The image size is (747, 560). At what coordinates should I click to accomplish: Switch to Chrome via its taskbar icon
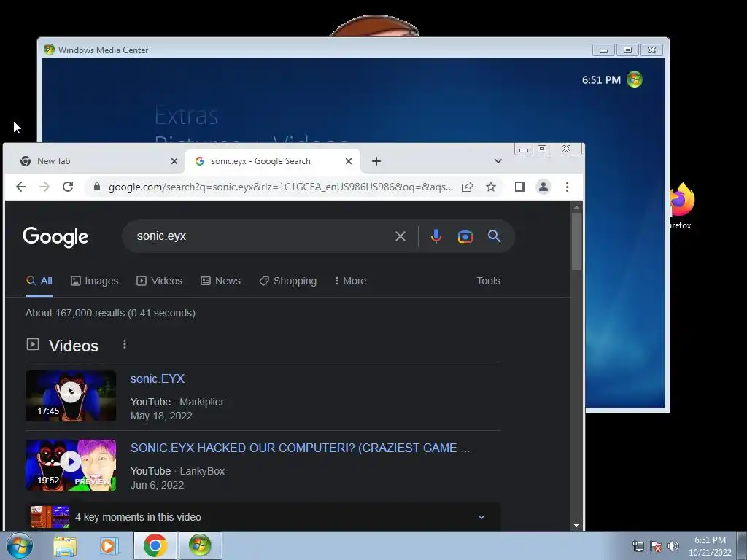(x=155, y=545)
